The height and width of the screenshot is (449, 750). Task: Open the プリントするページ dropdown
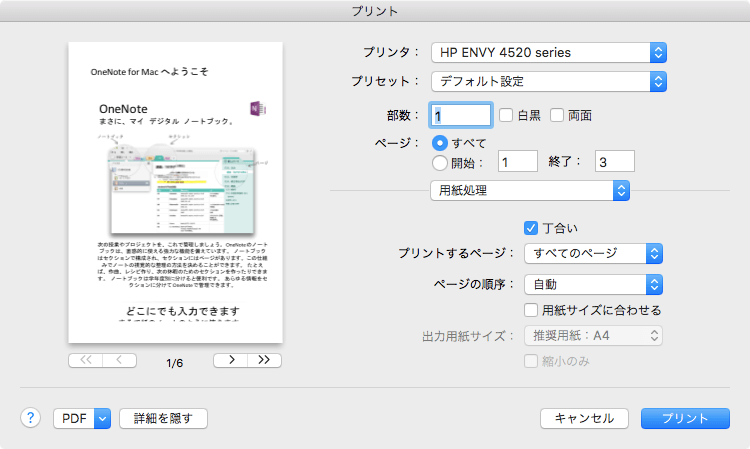click(x=593, y=253)
